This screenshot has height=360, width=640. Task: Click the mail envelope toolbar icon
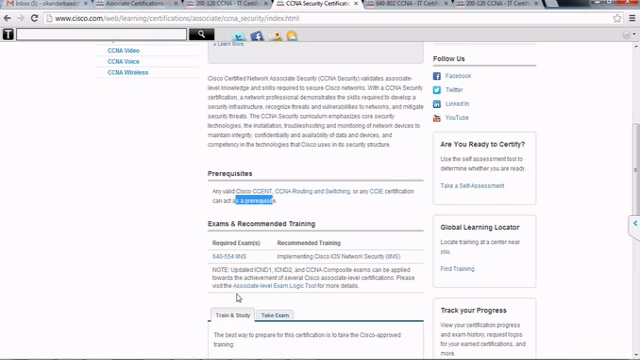[275, 36]
